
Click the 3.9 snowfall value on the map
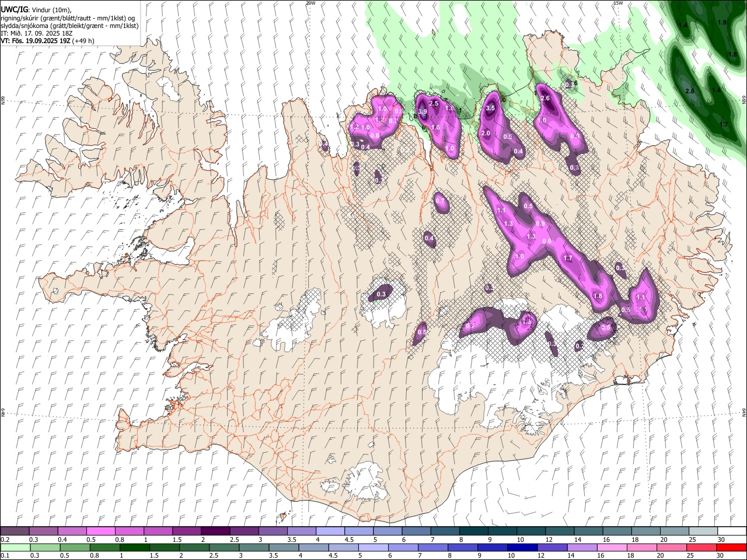pos(423,112)
